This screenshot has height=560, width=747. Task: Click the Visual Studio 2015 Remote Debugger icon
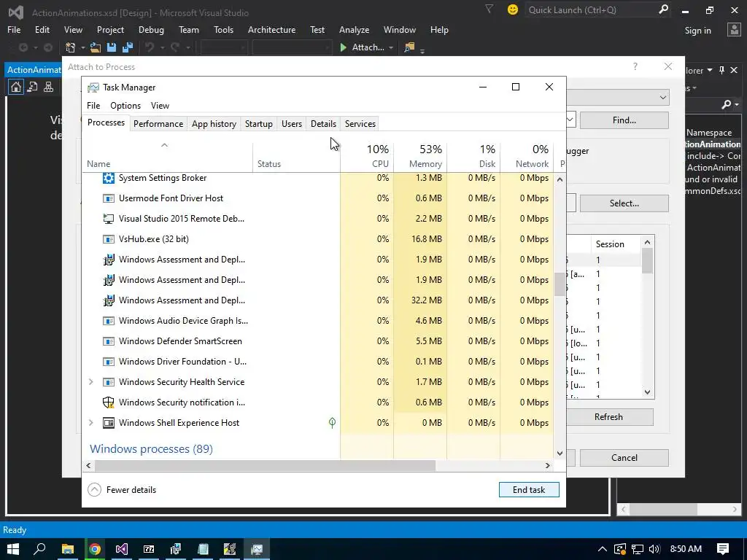(109, 219)
